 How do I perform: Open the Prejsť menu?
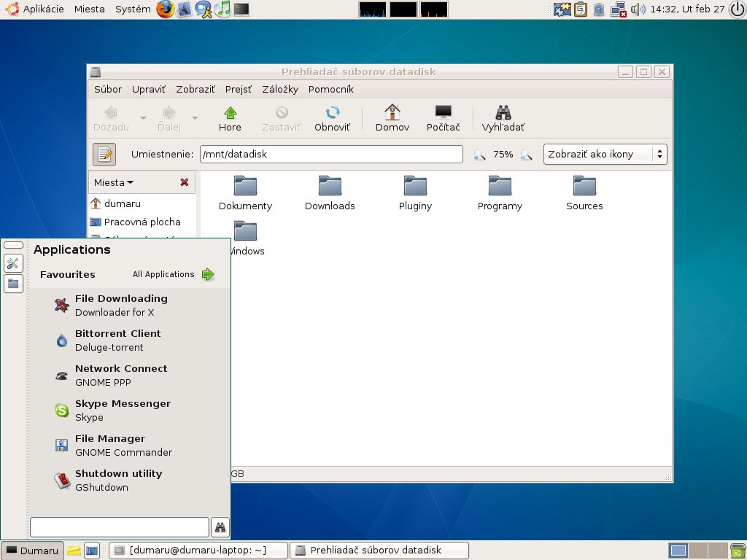coord(239,89)
